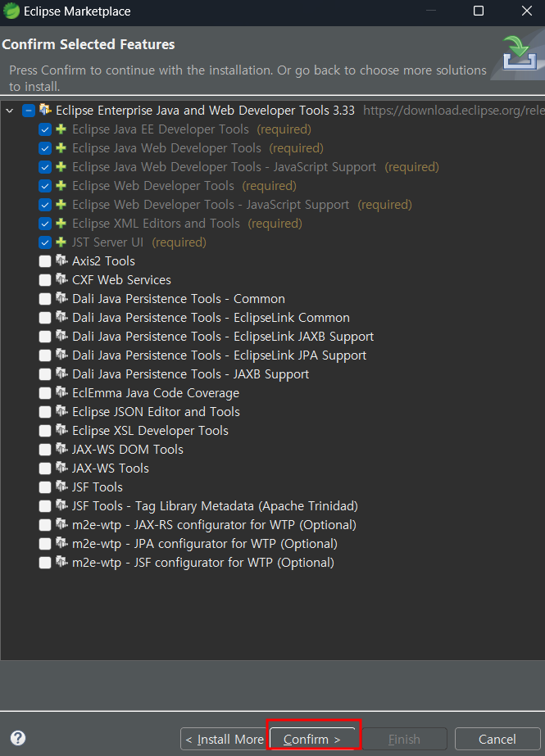Uncheck the JST Server UI required checkbox

coord(45,242)
